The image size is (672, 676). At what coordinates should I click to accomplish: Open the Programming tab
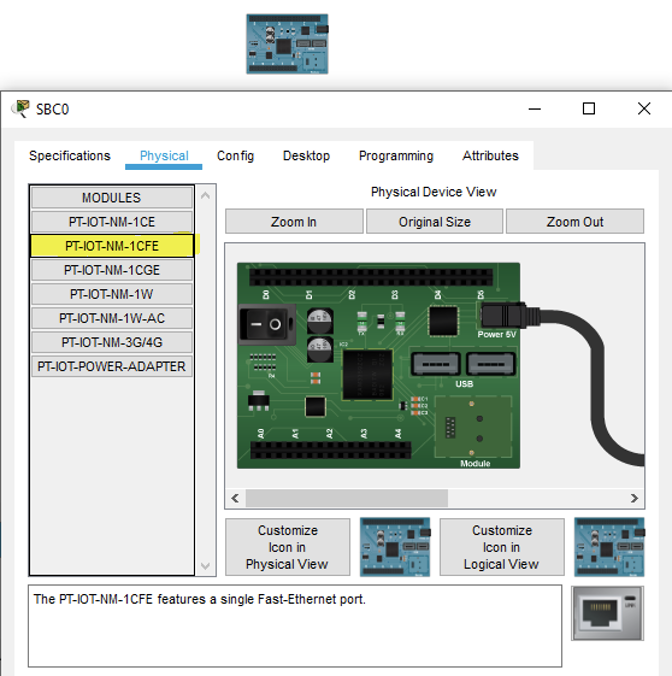tap(396, 156)
